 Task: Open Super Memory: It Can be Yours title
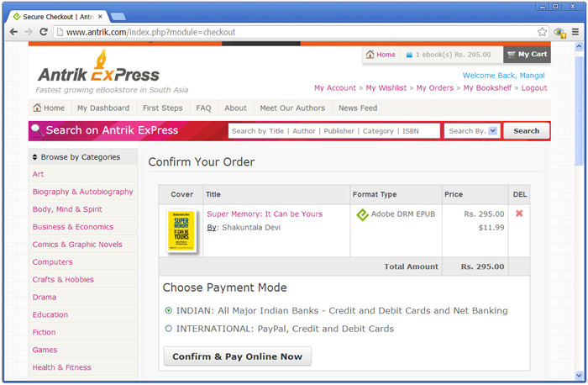265,214
